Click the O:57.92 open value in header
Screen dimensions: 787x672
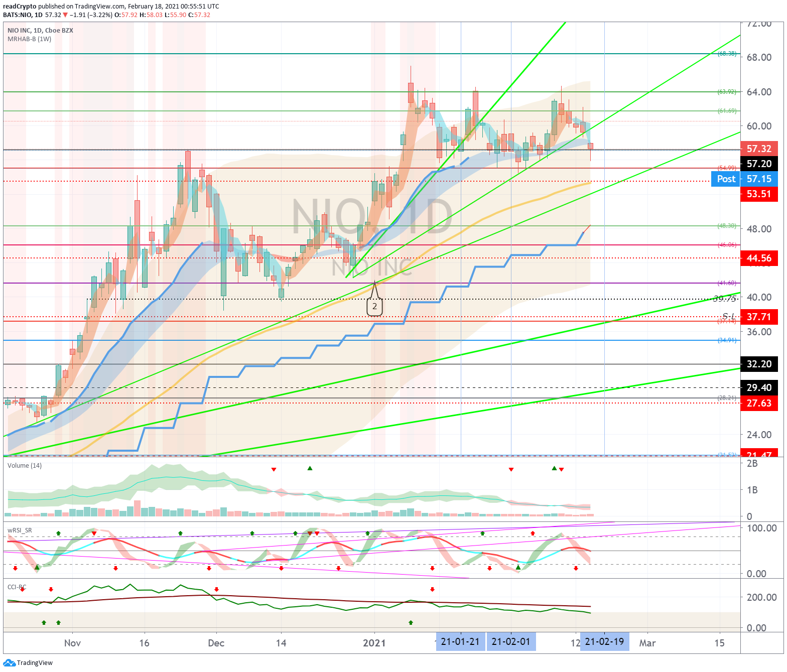pos(126,15)
